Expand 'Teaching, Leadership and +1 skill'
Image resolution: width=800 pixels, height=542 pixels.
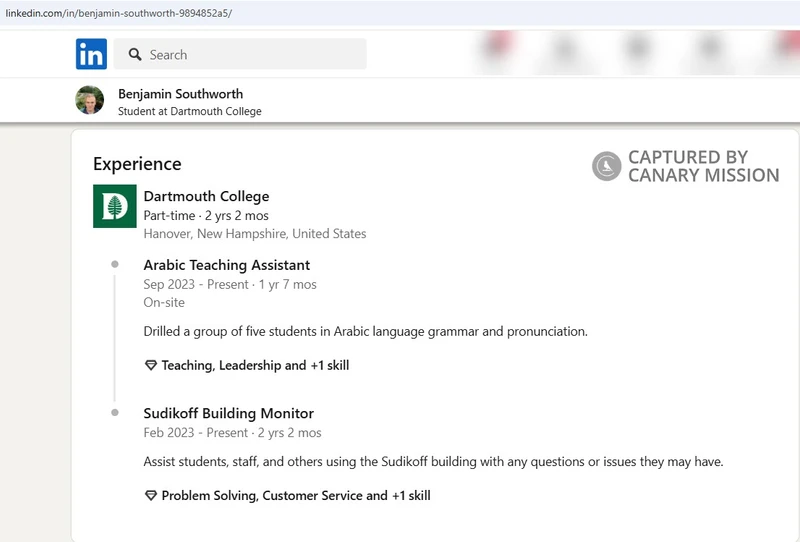255,365
